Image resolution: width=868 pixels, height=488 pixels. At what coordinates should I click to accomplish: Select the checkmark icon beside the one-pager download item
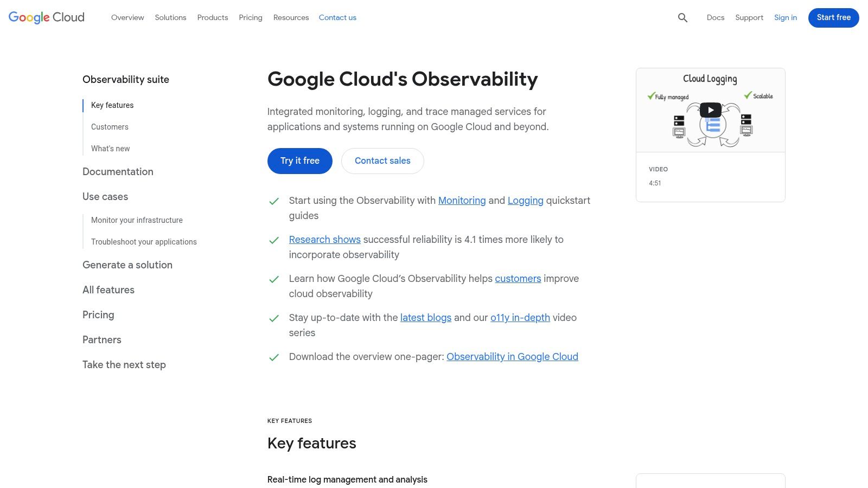pos(274,357)
